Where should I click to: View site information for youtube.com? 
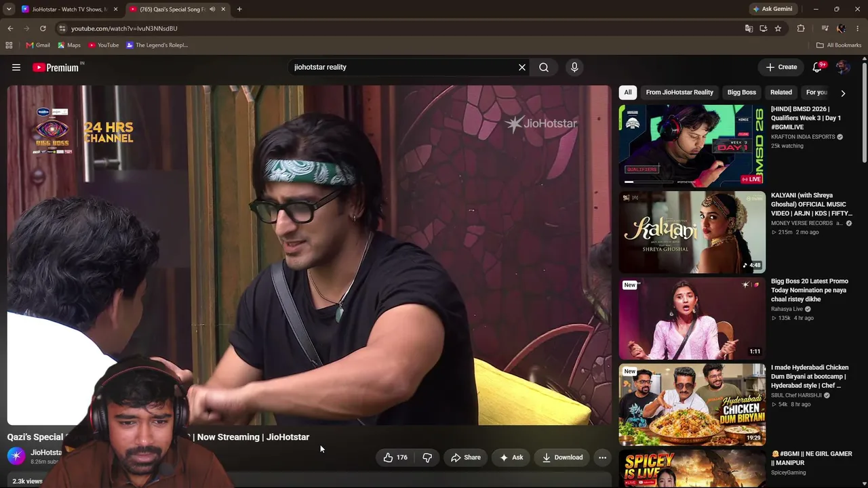click(x=62, y=28)
